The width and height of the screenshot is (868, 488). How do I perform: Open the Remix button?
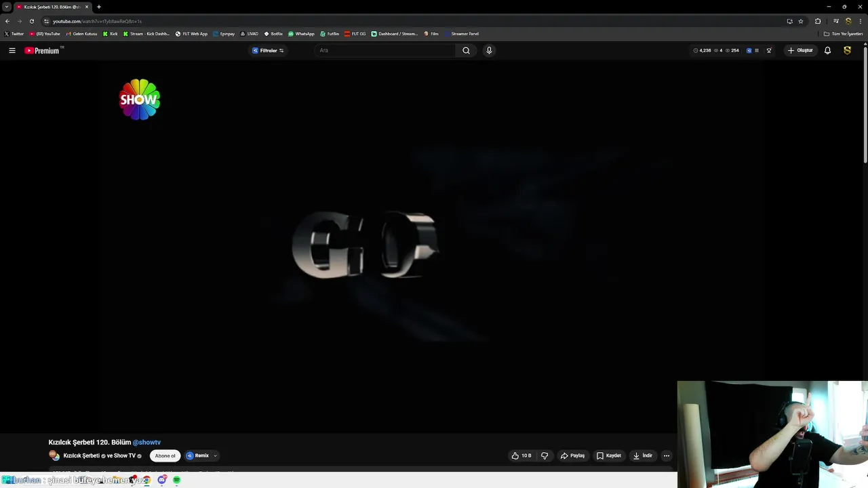coord(198,455)
